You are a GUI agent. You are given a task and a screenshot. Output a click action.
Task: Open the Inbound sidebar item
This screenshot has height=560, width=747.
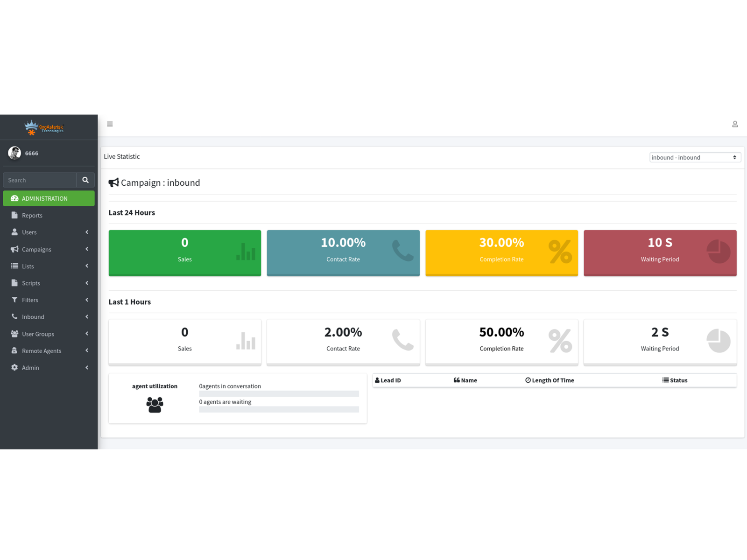[33, 317]
